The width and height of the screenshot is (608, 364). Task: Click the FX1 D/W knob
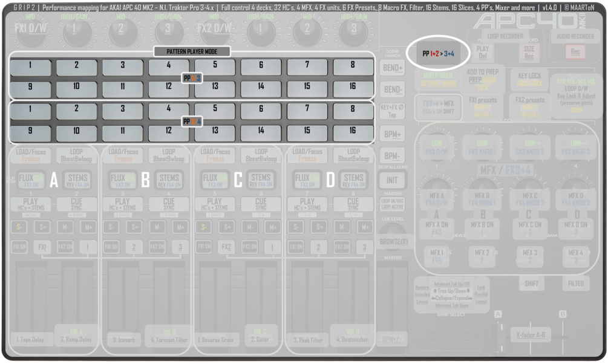click(x=30, y=30)
